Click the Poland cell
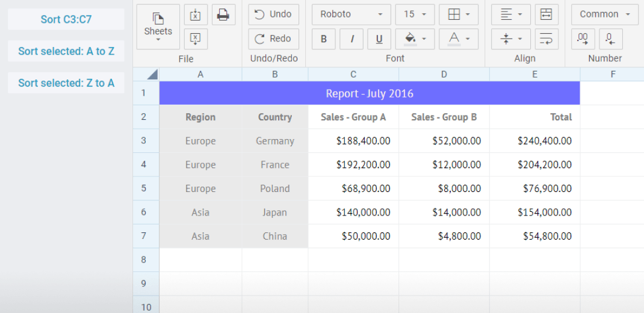The image size is (644, 313). pos(275,188)
